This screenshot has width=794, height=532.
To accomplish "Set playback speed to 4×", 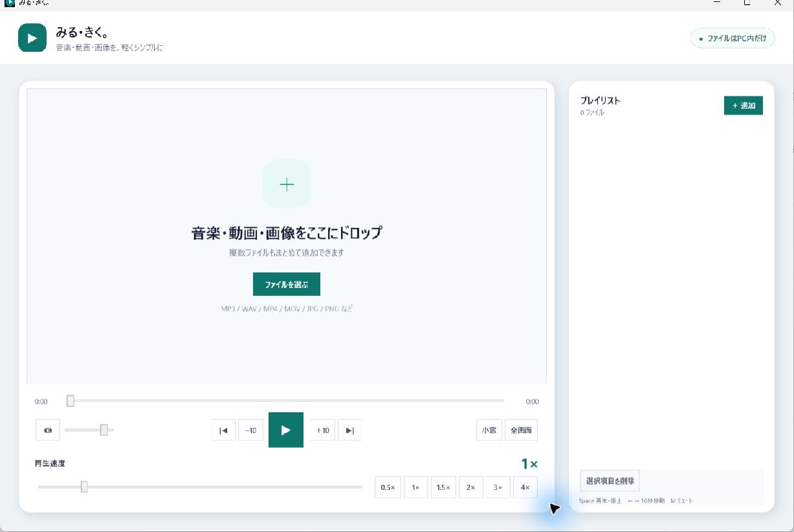I will click(525, 487).
